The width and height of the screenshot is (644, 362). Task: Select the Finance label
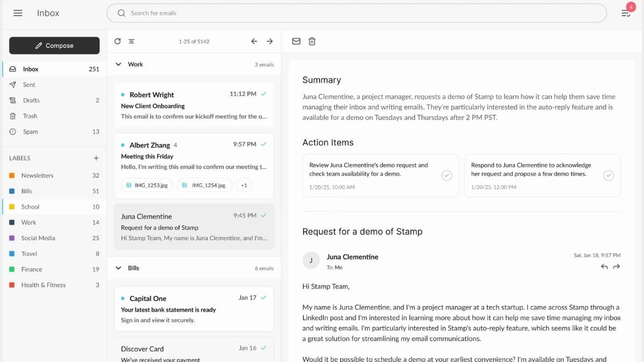pos(54,269)
